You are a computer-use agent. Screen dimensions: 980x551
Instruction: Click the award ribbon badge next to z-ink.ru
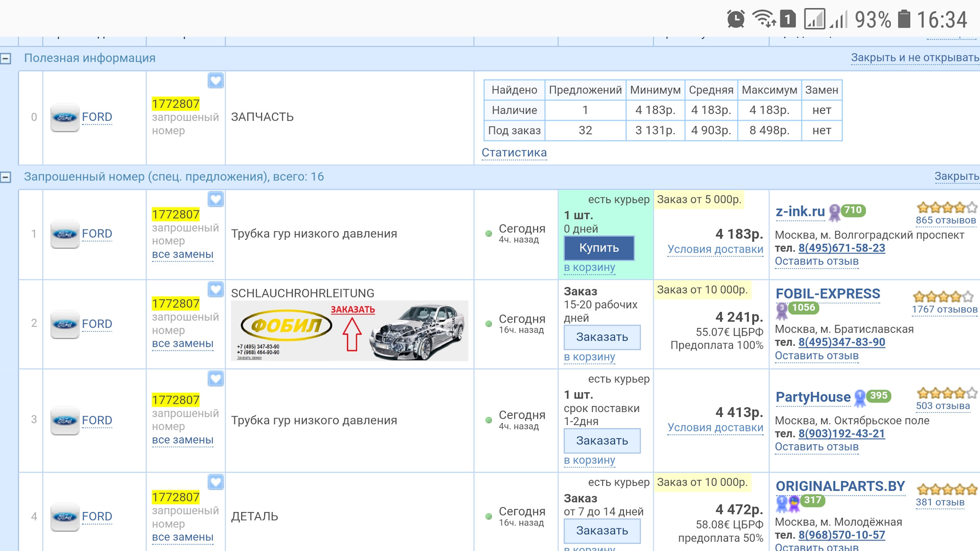click(835, 212)
